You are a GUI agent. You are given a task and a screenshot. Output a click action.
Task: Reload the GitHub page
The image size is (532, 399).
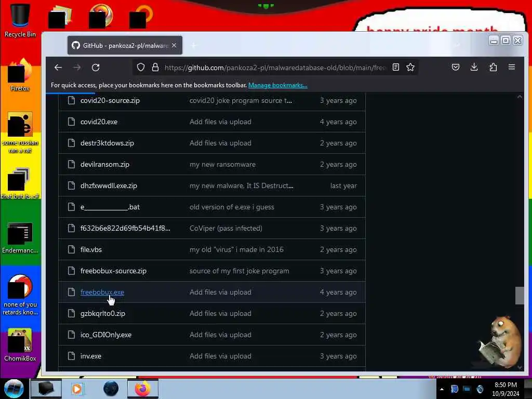tap(96, 67)
